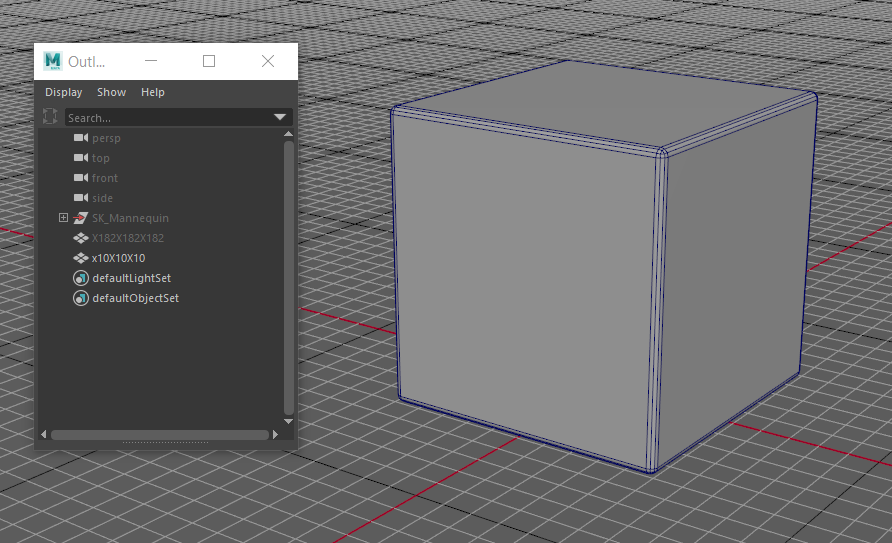Select the top camera icon

81,157
